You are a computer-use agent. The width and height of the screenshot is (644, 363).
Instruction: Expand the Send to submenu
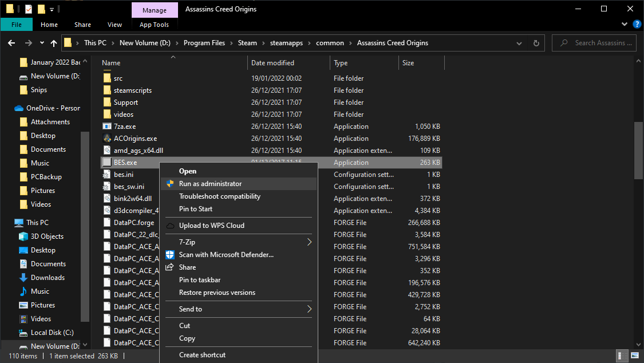pos(239,309)
